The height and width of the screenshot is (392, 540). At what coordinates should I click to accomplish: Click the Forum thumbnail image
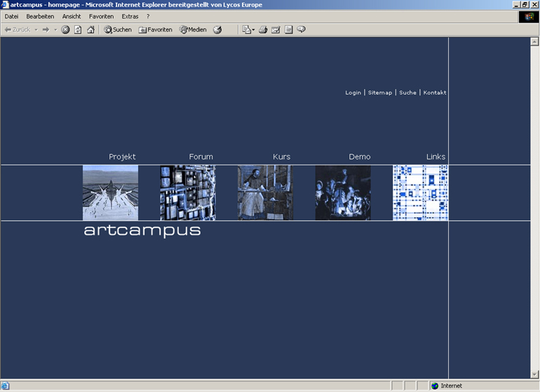click(187, 193)
